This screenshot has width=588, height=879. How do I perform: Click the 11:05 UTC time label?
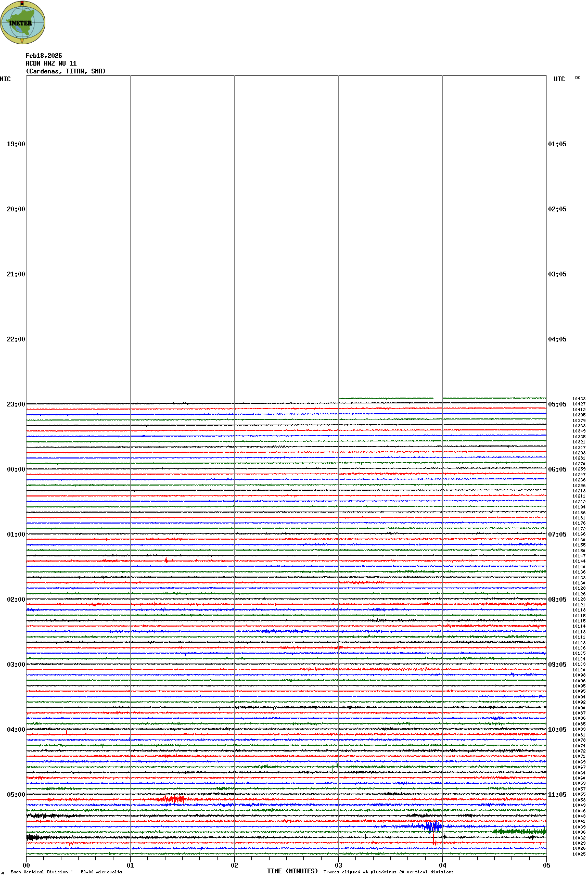pos(557,795)
